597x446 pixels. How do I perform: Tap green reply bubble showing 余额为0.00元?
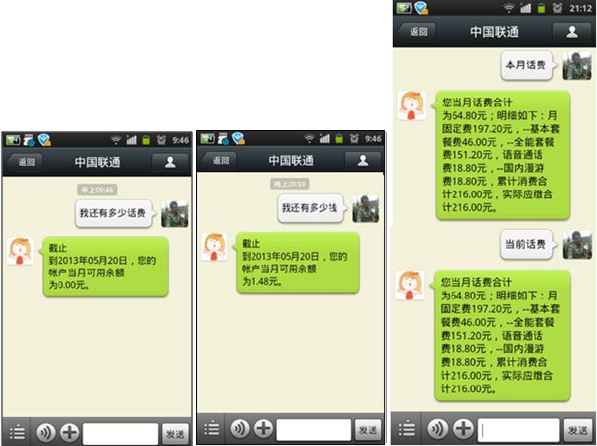coord(105,266)
